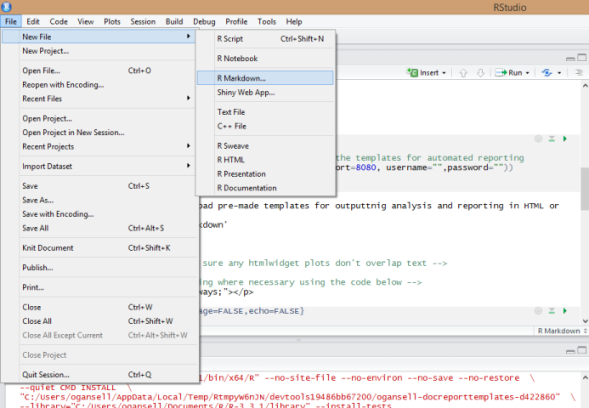Click the Insert chunk button
This screenshot has height=408, width=589.
(x=424, y=73)
